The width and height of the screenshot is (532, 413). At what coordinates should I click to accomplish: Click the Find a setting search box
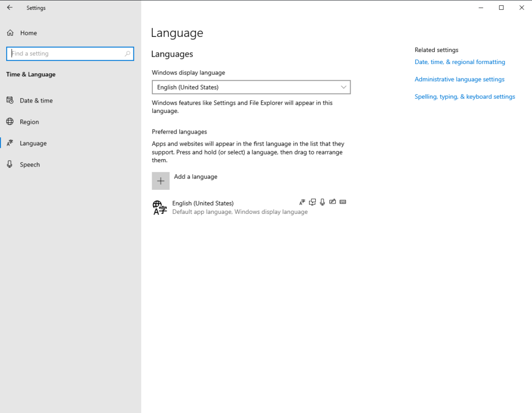click(70, 54)
